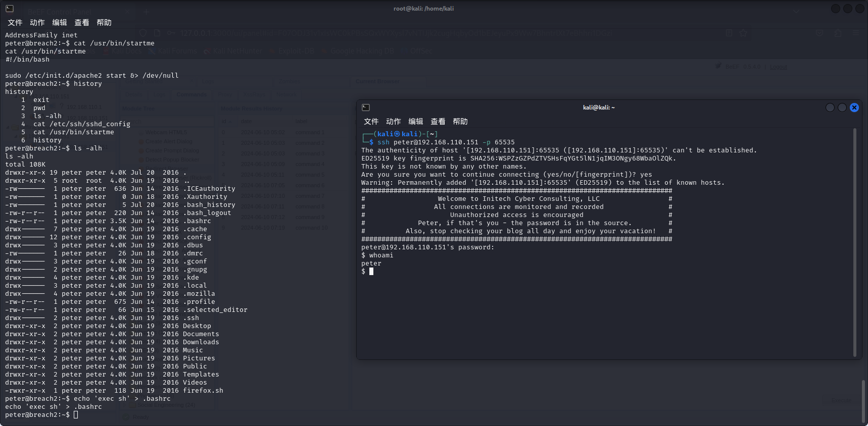Click '.gnupg' directory in the listing

[x=195, y=270]
